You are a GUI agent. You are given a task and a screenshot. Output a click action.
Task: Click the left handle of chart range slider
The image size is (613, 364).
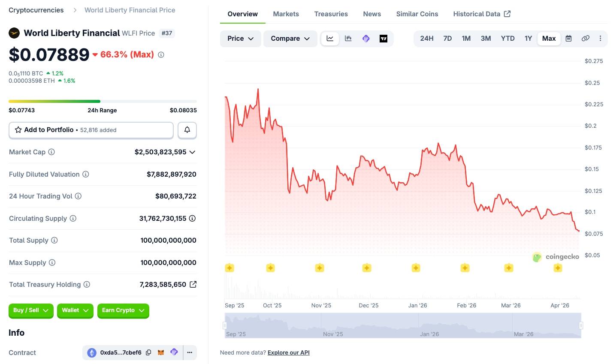pos(224,325)
